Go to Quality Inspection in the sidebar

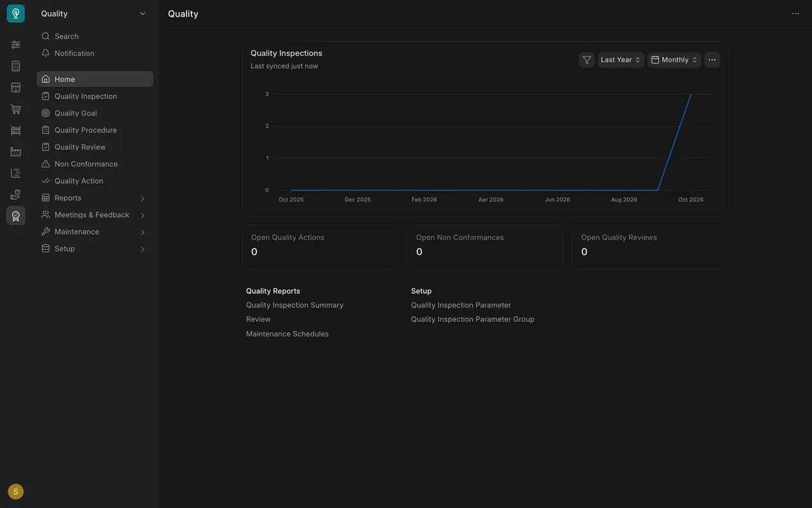95,96
